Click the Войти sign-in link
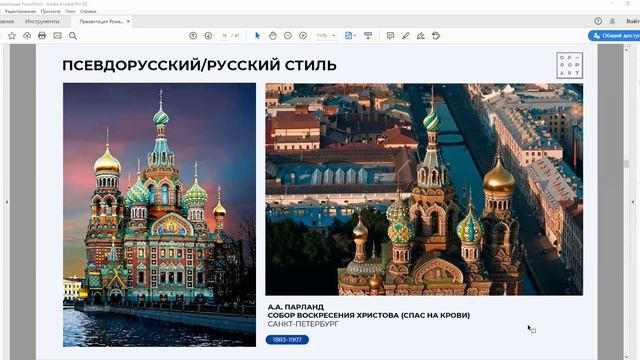This screenshot has width=640, height=360. [633, 21]
